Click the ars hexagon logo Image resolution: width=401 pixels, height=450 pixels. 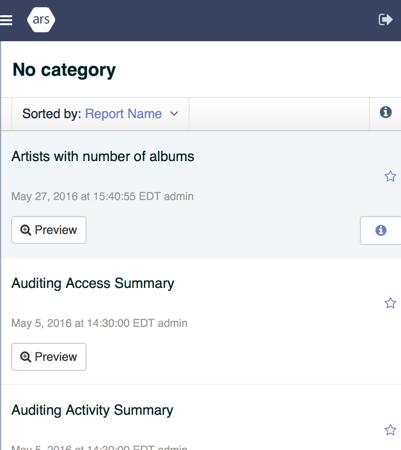(x=41, y=20)
